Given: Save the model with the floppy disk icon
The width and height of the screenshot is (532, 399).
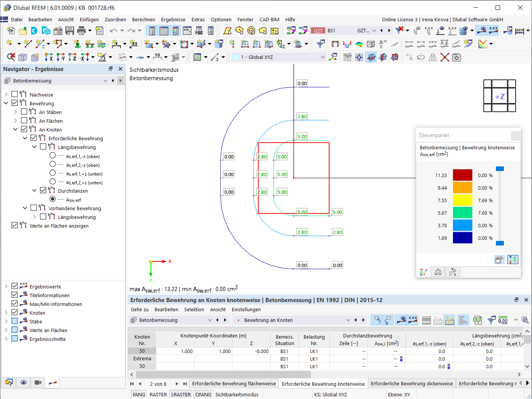Looking at the screenshot, I should [70, 30].
